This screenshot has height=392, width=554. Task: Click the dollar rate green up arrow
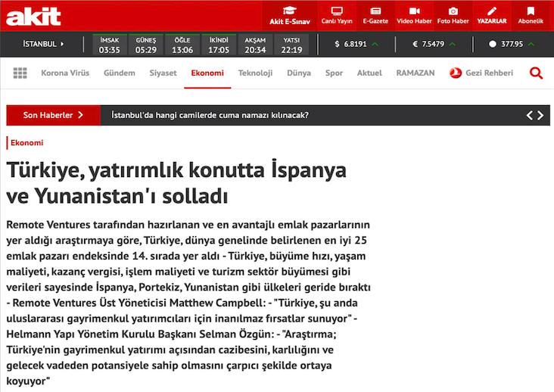coord(375,44)
